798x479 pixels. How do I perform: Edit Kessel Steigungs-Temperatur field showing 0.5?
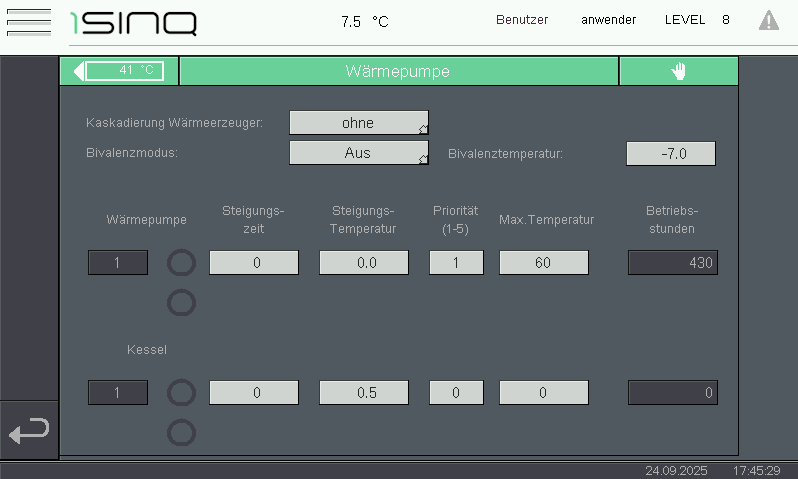363,393
